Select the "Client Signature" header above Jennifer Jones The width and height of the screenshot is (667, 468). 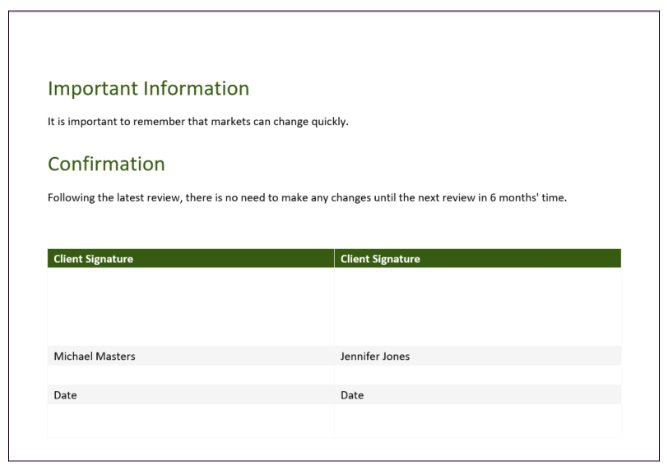click(380, 259)
